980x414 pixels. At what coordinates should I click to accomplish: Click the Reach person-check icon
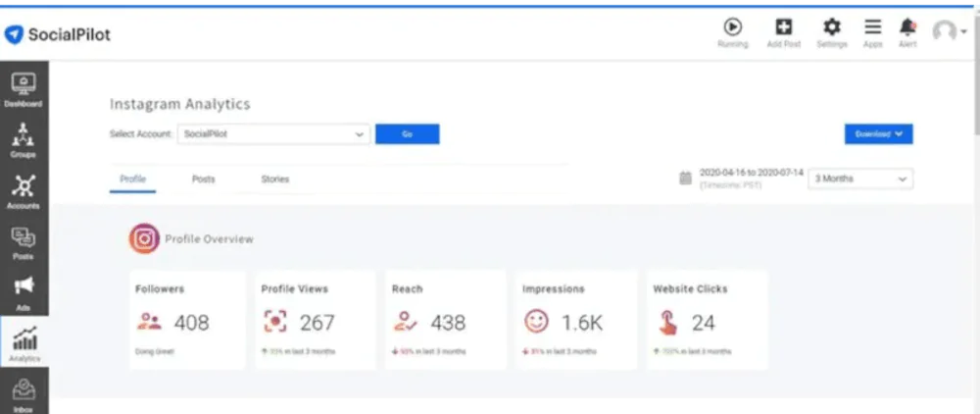pyautogui.click(x=406, y=322)
